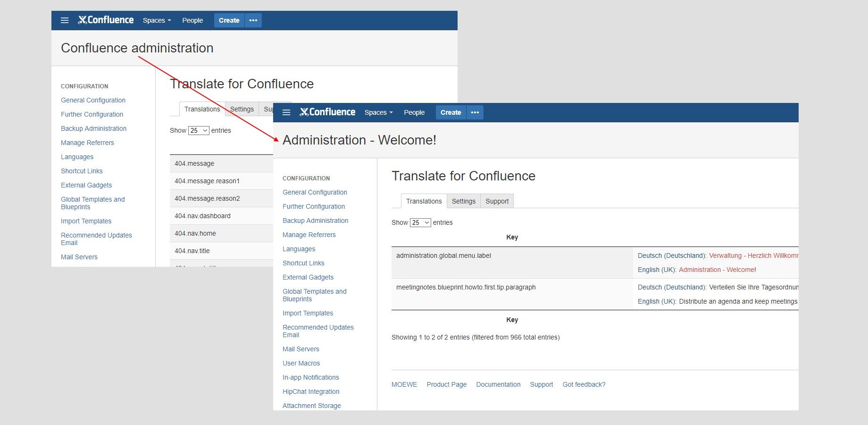Open Mail Servers in front window sidebar
868x425 pixels.
click(300, 349)
